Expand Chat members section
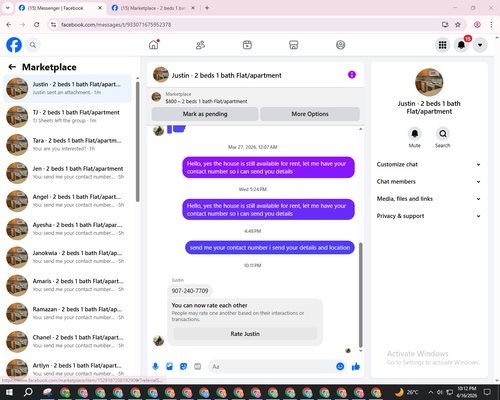500x400 pixels. [x=429, y=182]
